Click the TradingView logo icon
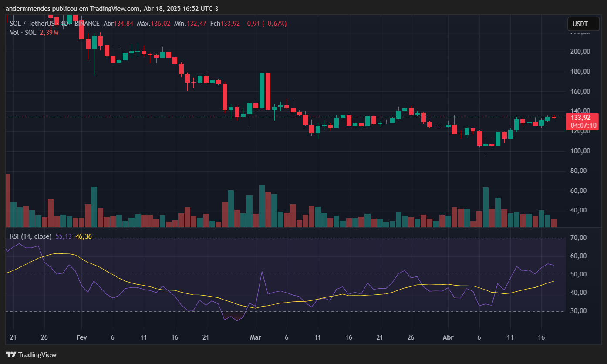607x364 pixels. point(10,354)
